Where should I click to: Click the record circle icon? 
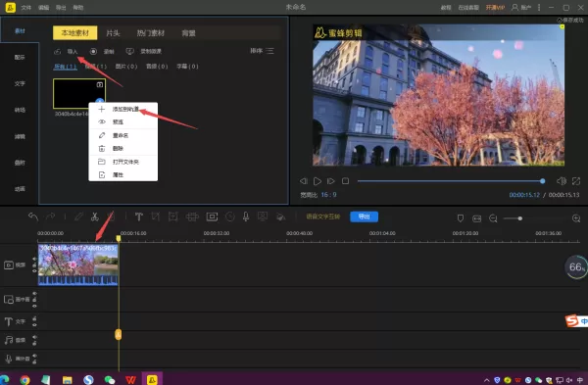(x=93, y=51)
